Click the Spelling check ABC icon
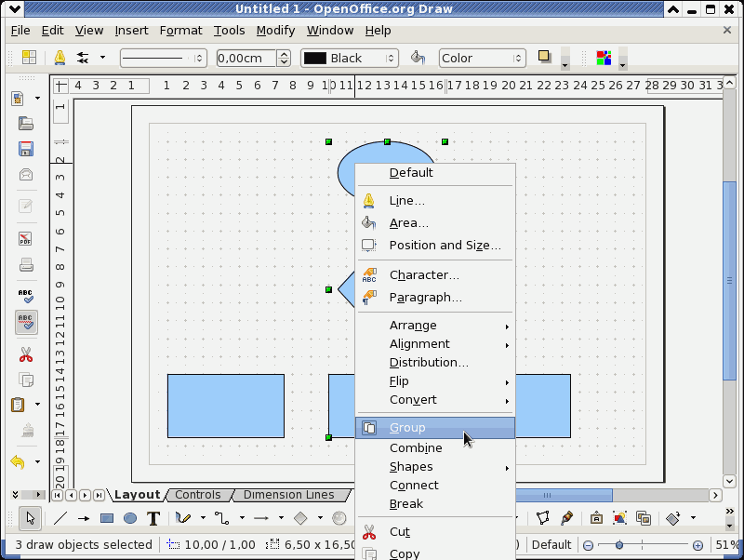This screenshot has height=560, width=744. click(x=26, y=296)
